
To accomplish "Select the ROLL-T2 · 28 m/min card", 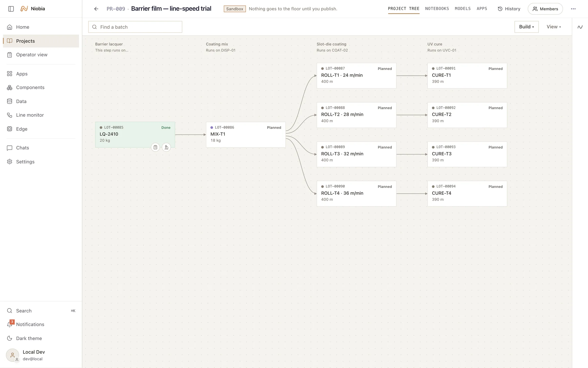I will 356,115.
